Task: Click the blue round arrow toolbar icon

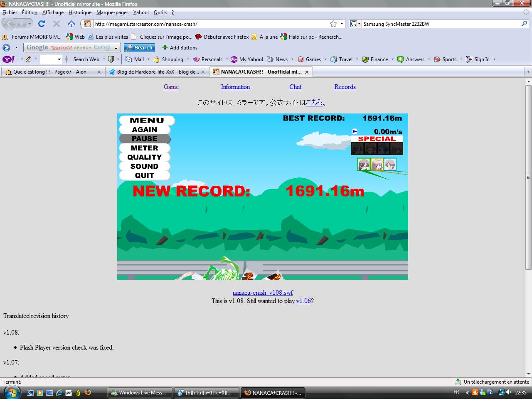Action: pyautogui.click(x=6, y=48)
